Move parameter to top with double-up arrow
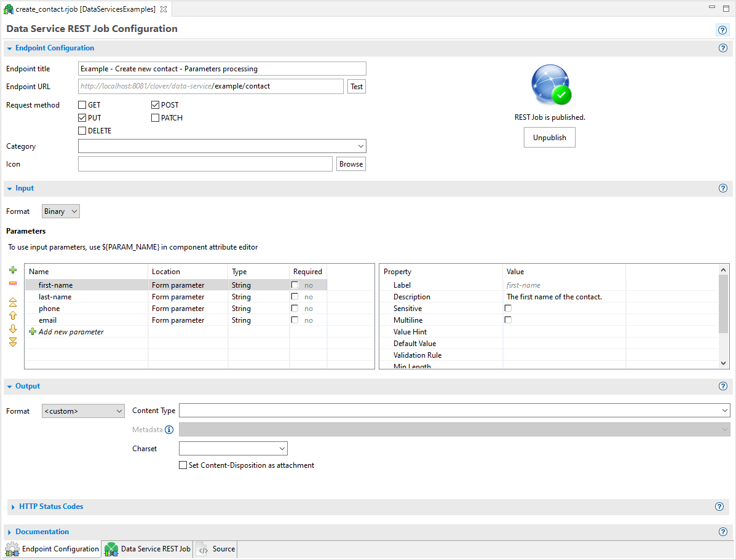 (13, 302)
